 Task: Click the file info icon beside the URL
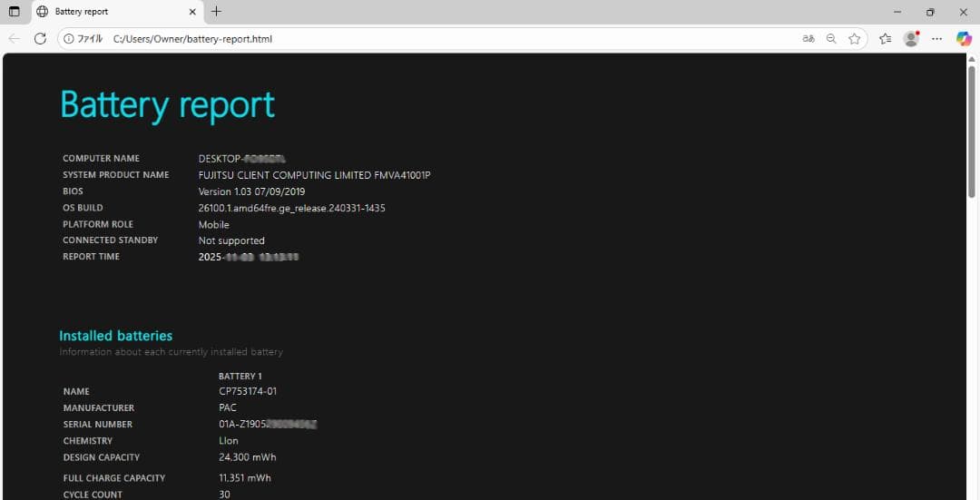[70, 39]
